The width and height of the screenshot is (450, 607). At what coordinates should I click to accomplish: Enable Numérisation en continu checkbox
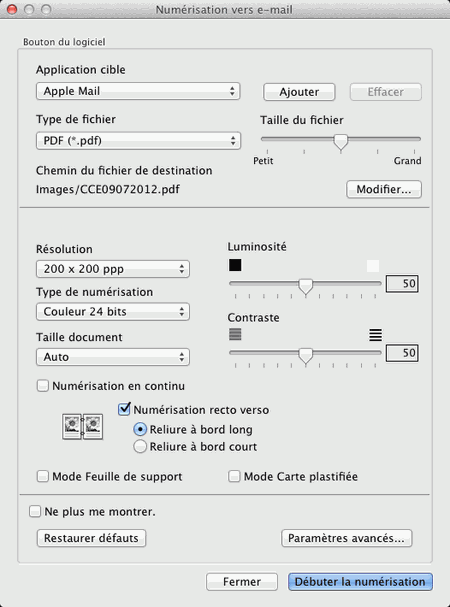click(x=43, y=386)
